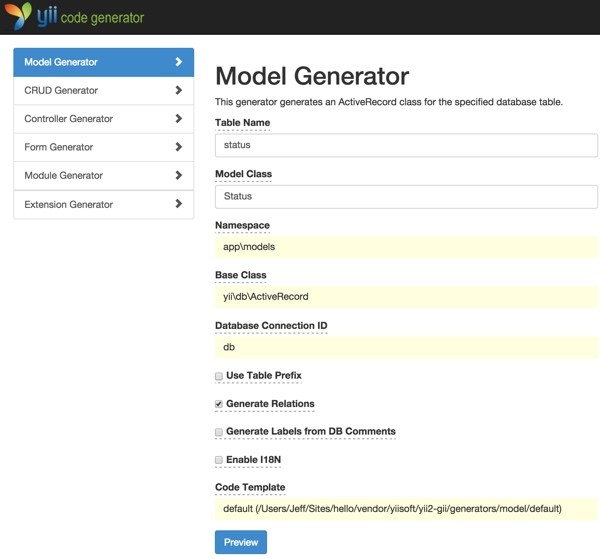Focus the Table Name input field

[406, 145]
